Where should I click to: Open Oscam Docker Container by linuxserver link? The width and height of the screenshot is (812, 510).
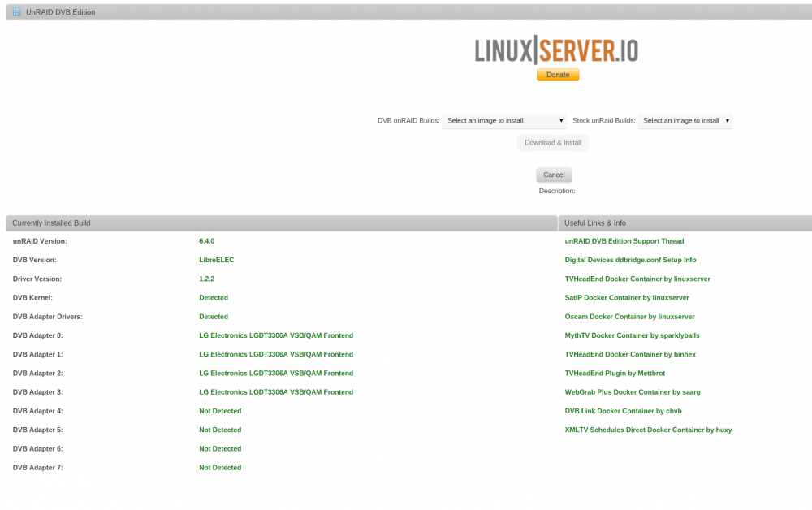coord(630,317)
